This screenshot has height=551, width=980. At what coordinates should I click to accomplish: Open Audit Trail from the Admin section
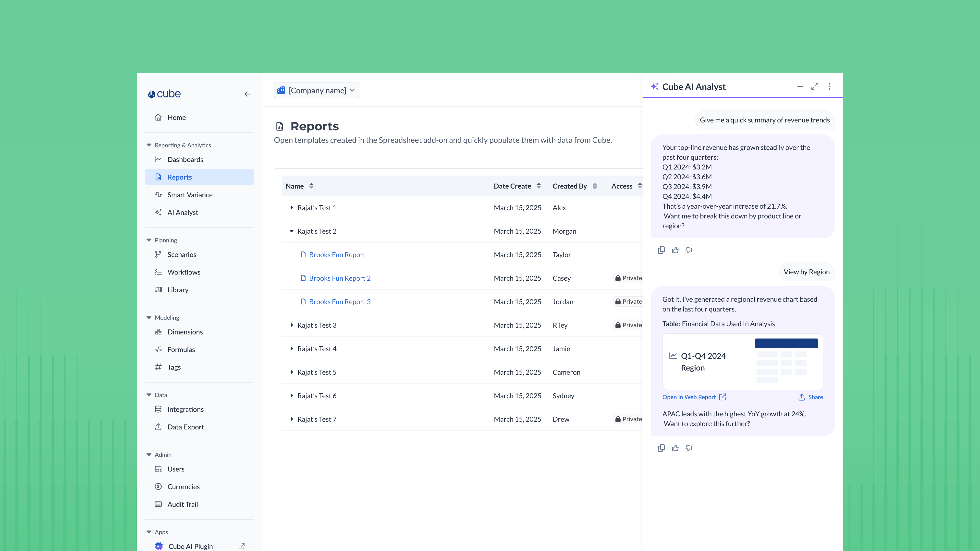[x=183, y=504]
